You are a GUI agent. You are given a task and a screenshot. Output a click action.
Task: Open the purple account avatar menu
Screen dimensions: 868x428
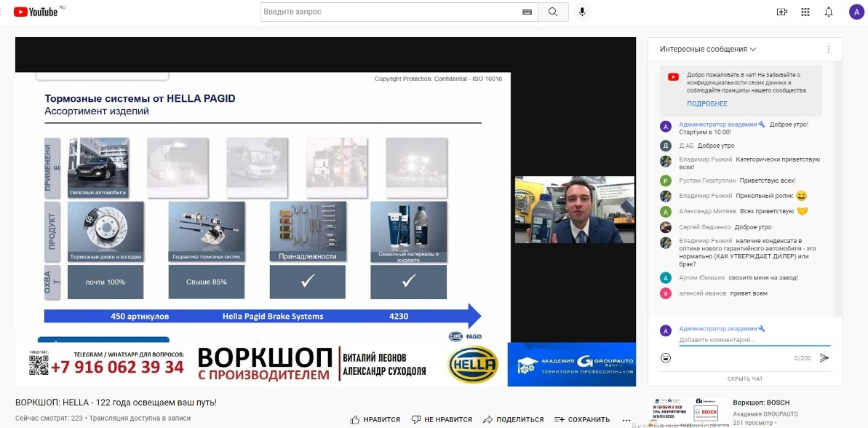coord(856,12)
